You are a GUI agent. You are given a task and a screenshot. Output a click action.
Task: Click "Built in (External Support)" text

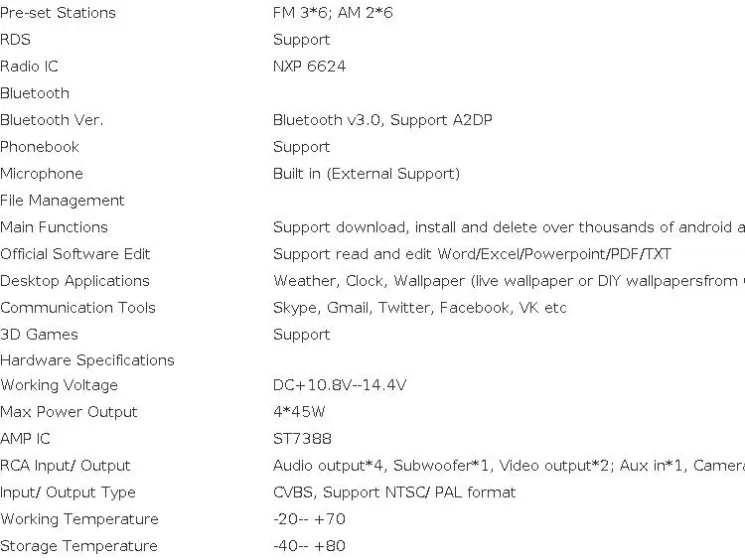tap(366, 174)
